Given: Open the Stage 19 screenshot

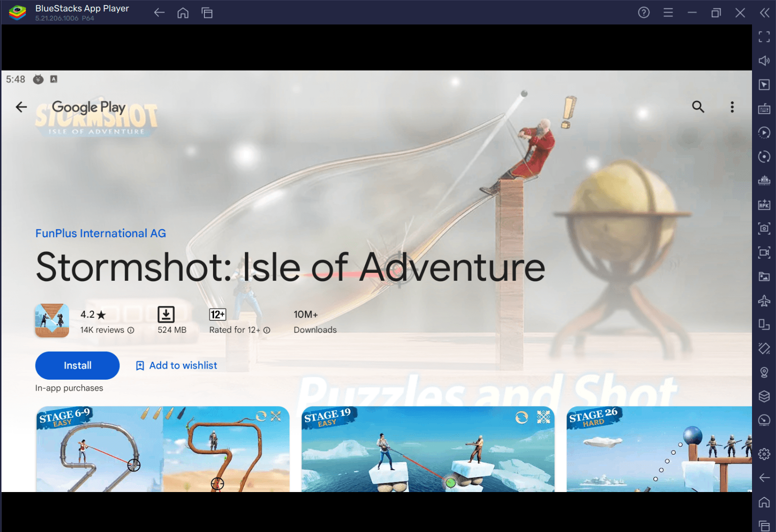Looking at the screenshot, I should (428, 449).
